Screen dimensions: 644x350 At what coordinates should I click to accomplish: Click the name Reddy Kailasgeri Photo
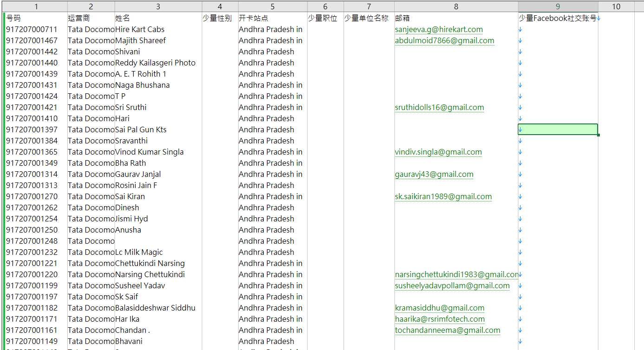[155, 63]
